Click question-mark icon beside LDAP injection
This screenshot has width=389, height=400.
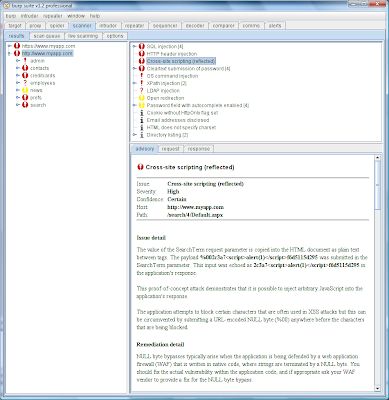tap(142, 91)
